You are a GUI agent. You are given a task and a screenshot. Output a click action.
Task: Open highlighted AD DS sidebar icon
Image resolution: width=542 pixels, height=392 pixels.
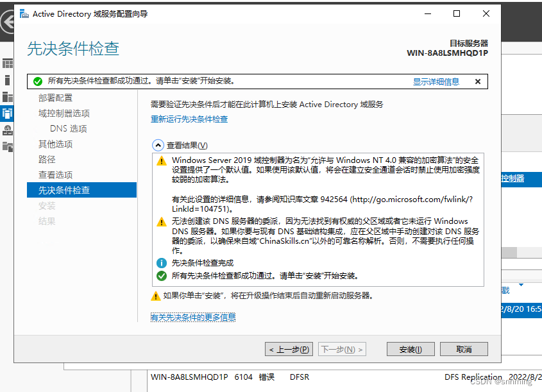(x=7, y=114)
